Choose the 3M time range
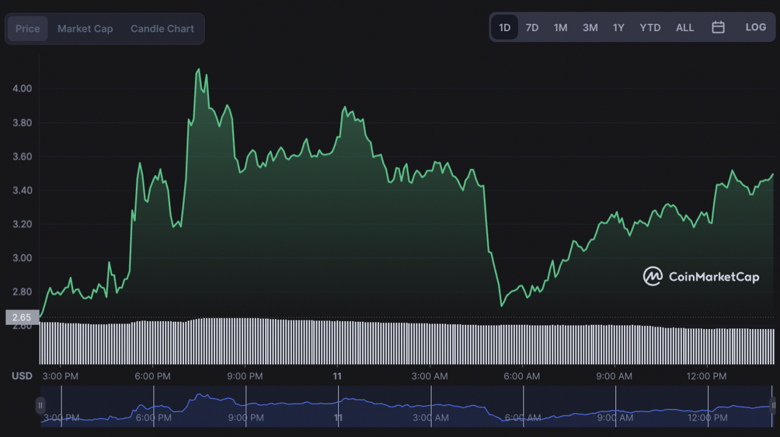Screen dimensions: 780x437 click(590, 27)
